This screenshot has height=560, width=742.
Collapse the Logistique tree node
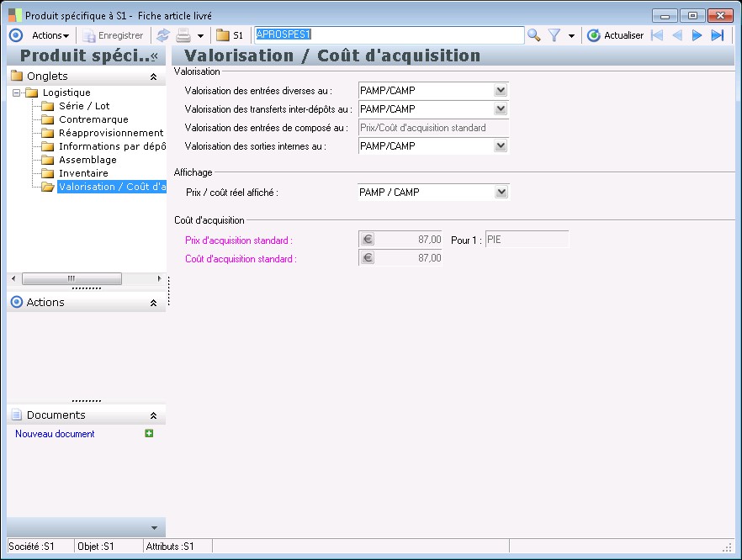[x=16, y=92]
